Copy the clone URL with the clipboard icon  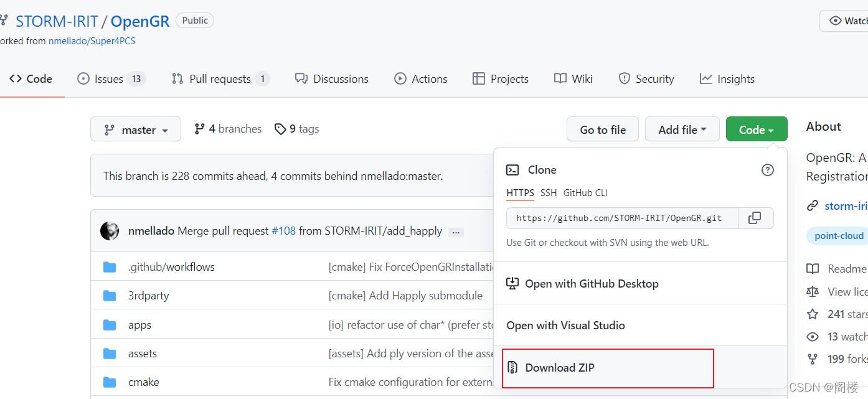click(x=755, y=218)
